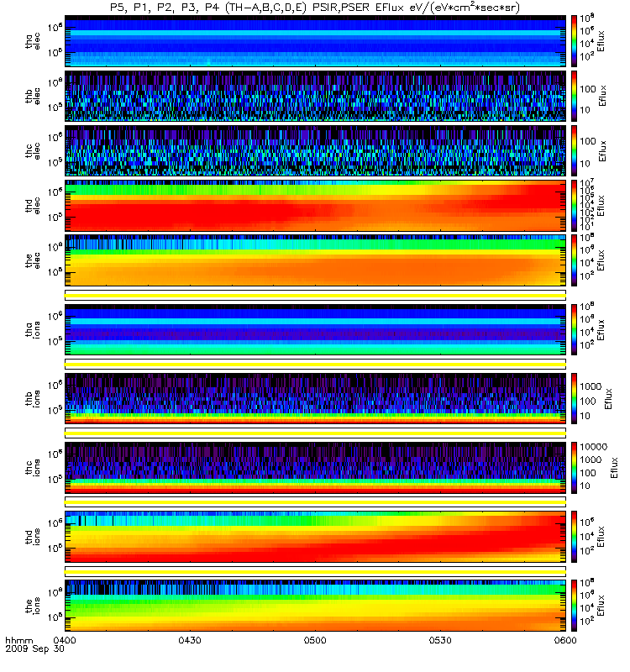The height and width of the screenshot is (672, 630).
Task: Select the 'thb elec' axis label
Action: coord(33,96)
